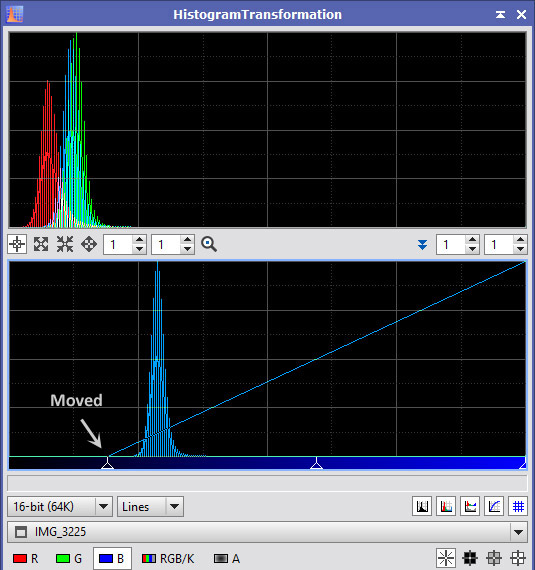Expand the IMG_3225 view selector
This screenshot has width=535, height=570.
pos(268,532)
